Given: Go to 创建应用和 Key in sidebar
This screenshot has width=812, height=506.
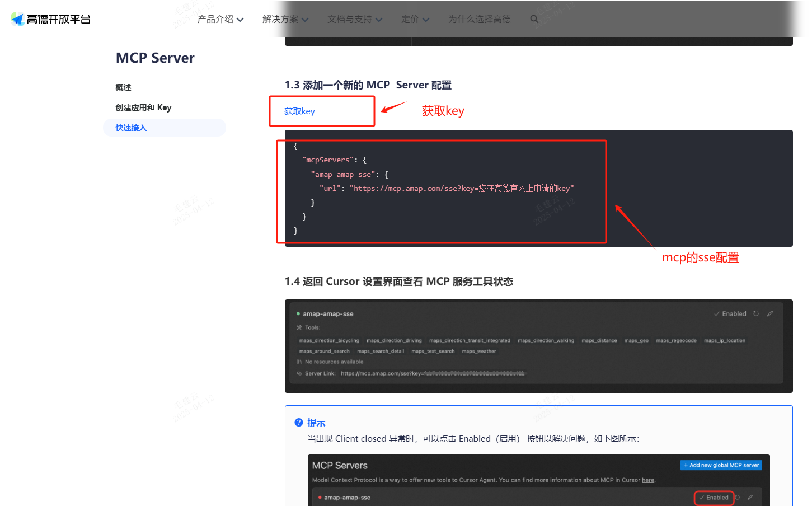Looking at the screenshot, I should 143,107.
